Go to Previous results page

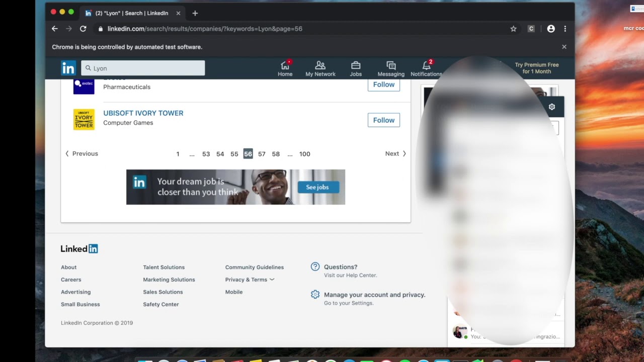(82, 154)
